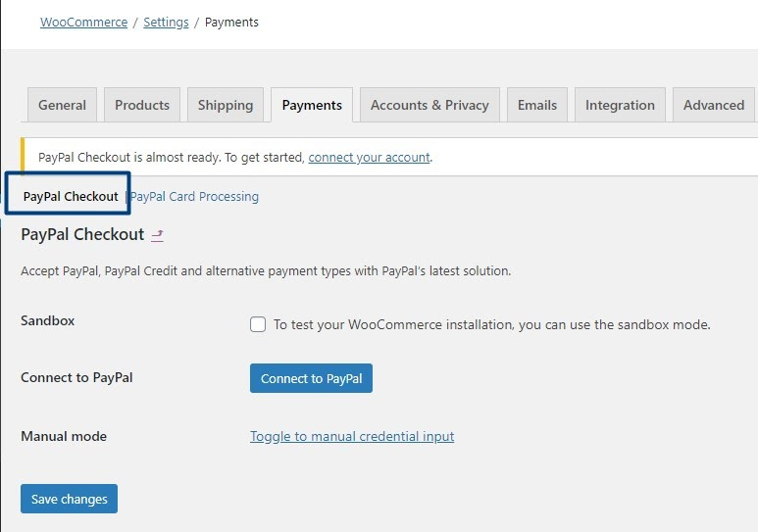Open the Emails tab
The image size is (758, 532).
coord(537,105)
